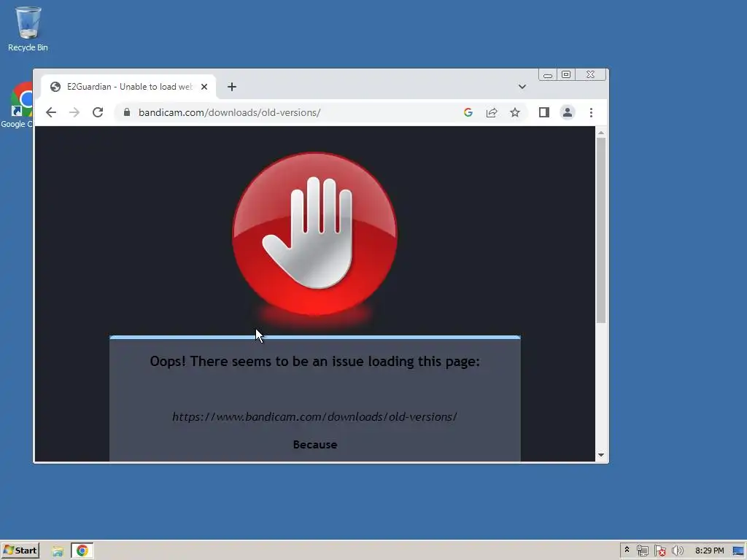This screenshot has height=560, width=747.
Task: Open a new tab with the plus button
Action: pyautogui.click(x=232, y=87)
